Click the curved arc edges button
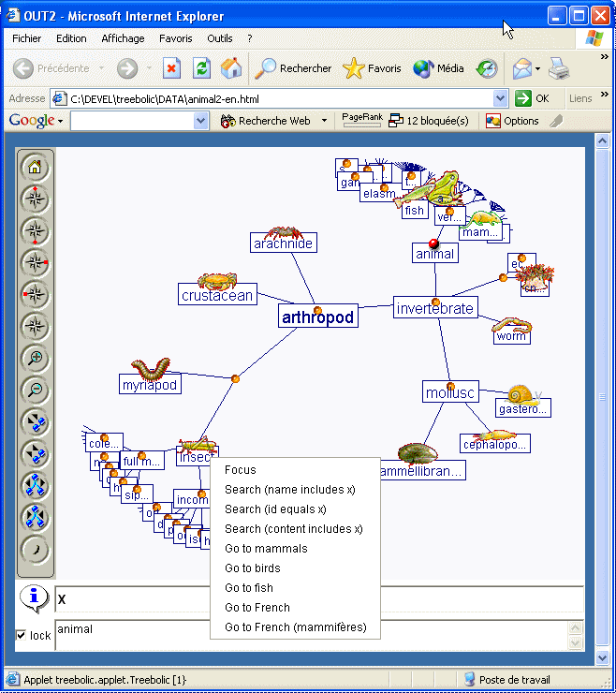This screenshot has height=693, width=616. pos(35,550)
